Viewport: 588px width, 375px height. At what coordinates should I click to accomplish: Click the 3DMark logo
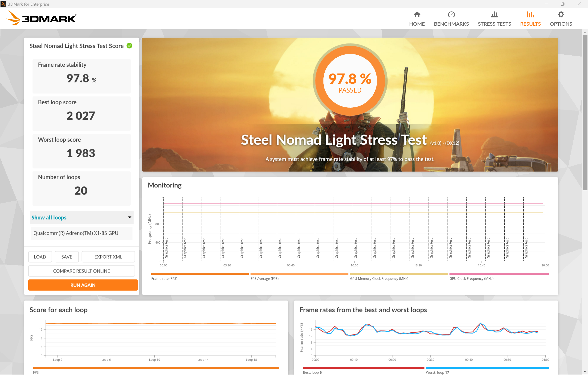click(x=41, y=18)
